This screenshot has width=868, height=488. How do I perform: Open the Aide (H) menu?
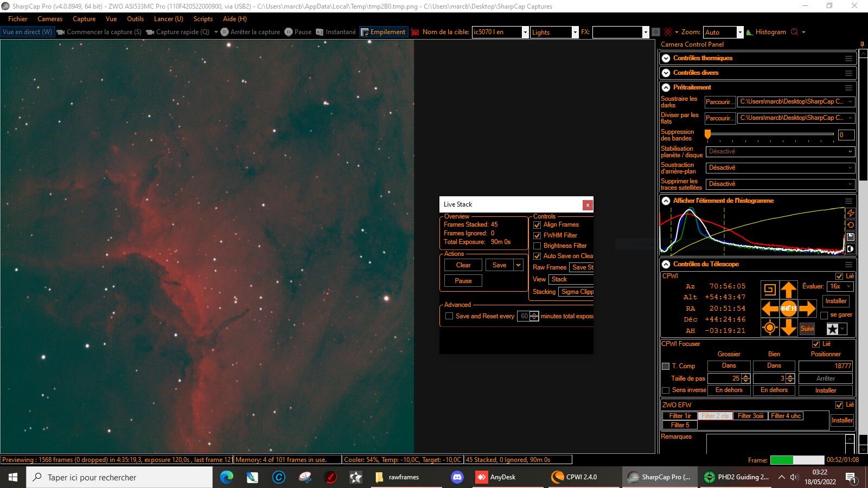(235, 19)
